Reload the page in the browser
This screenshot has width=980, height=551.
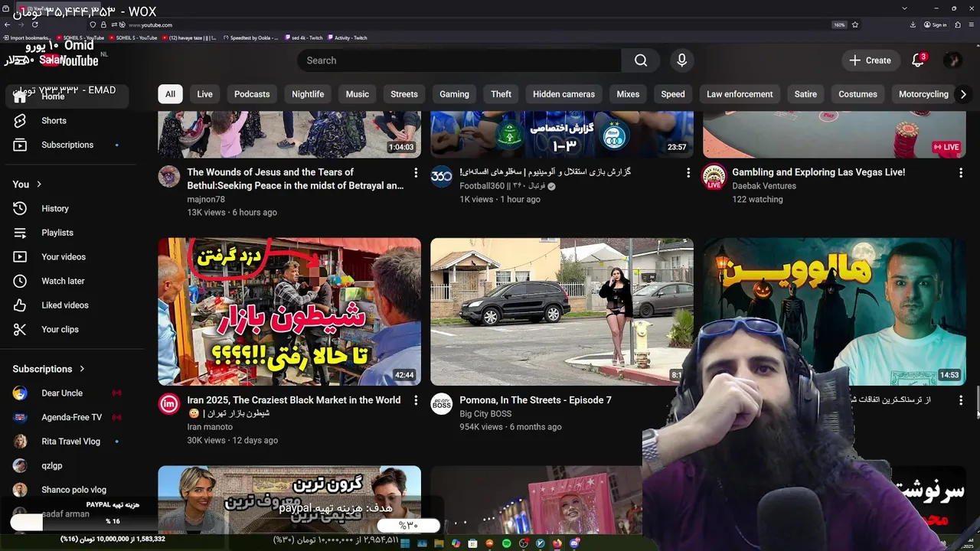[x=35, y=24]
